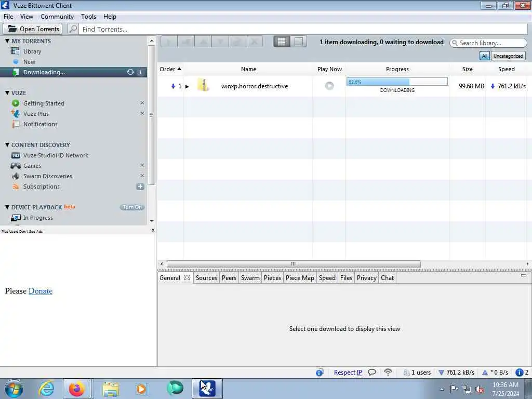This screenshot has height=399, width=532.
Task: Click the Open Torrents folder icon
Action: click(12, 29)
